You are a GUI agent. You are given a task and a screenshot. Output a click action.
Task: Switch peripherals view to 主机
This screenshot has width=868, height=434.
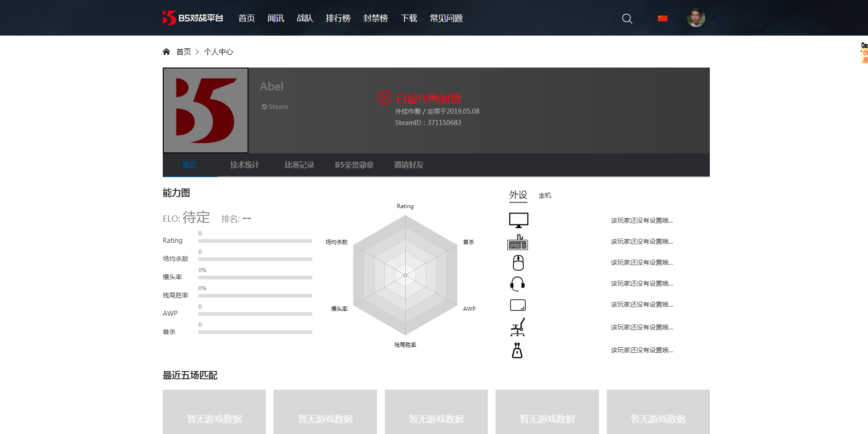click(545, 195)
